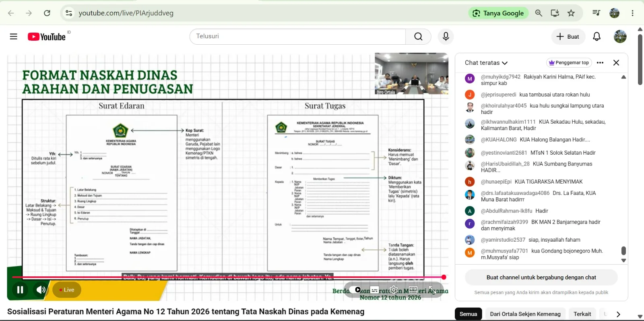
Task: Open @AbdulRahman-lk8fu chat author
Action: 506,211
